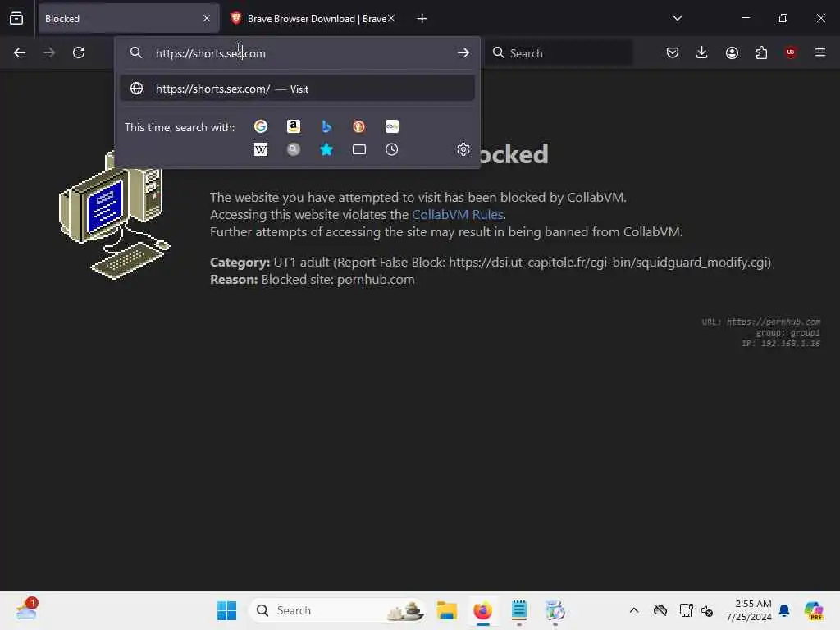This screenshot has height=630, width=840.
Task: Open Save to Pocket icon
Action: point(673,52)
